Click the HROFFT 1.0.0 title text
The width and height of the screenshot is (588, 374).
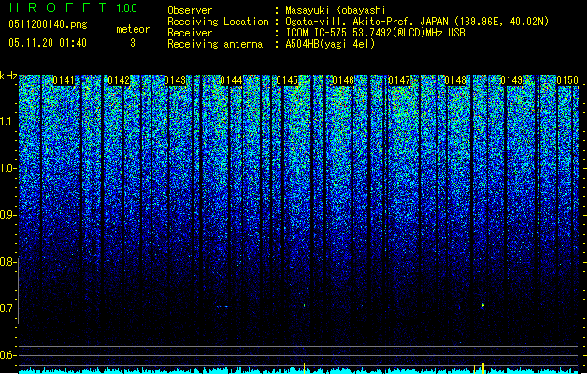coord(74,7)
